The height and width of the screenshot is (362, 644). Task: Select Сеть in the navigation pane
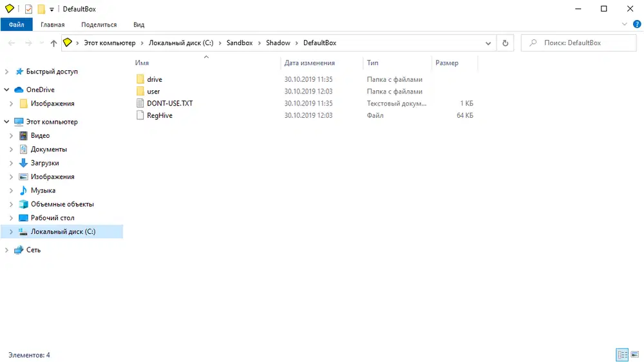tap(33, 250)
